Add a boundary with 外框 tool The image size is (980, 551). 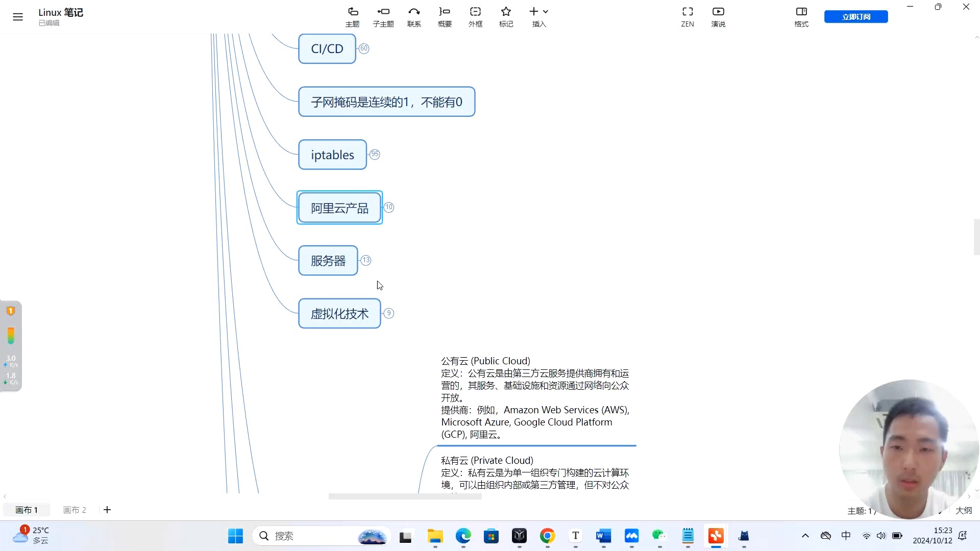(475, 17)
